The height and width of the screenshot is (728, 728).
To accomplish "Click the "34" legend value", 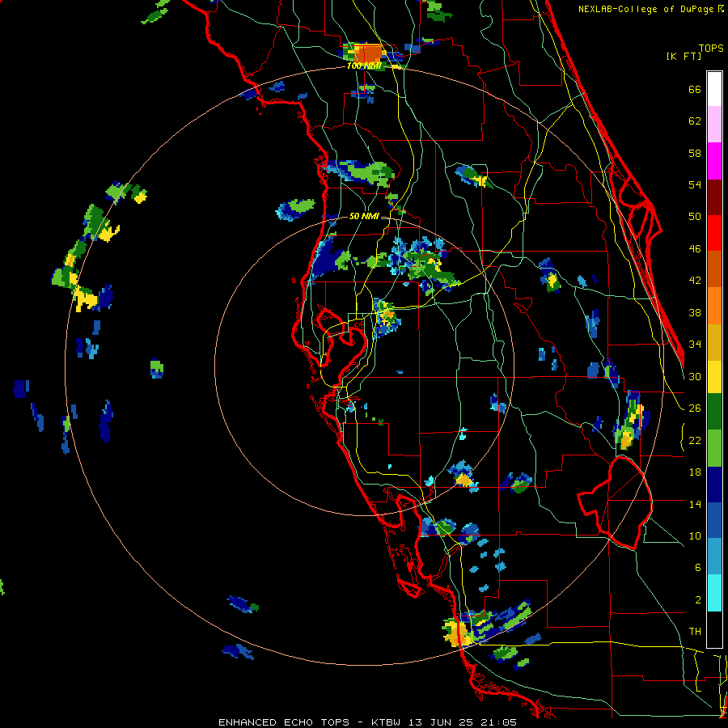I will [x=695, y=345].
